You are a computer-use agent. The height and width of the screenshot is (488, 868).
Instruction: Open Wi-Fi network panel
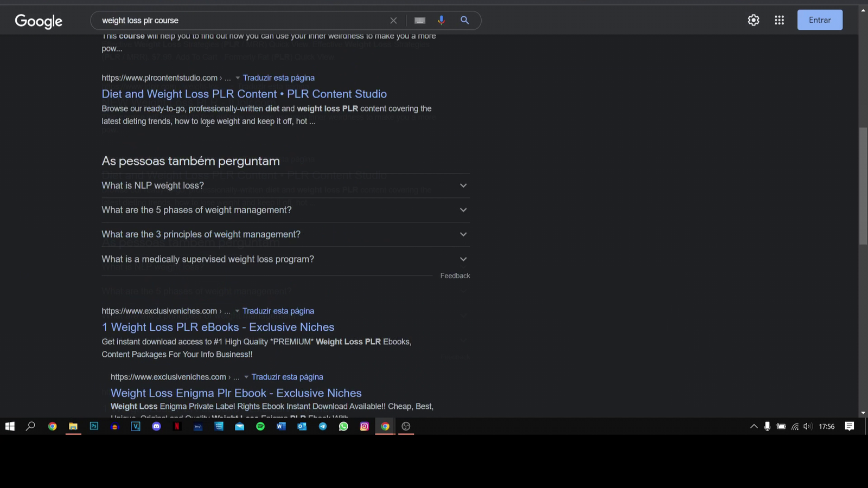click(x=795, y=426)
